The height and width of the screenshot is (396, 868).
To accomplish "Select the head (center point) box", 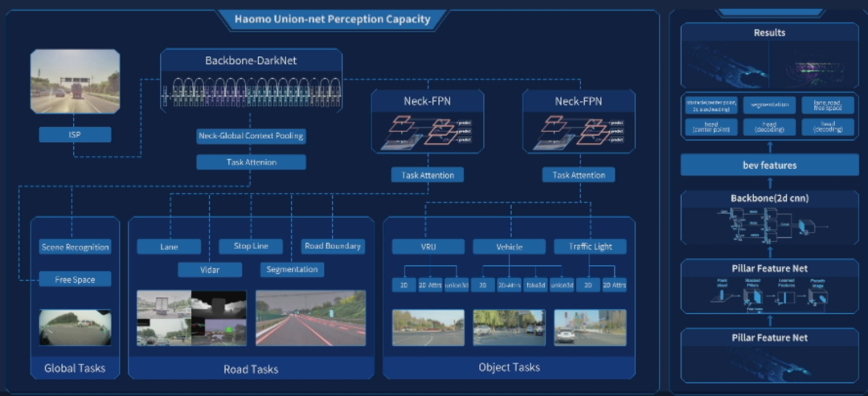I will 711,127.
